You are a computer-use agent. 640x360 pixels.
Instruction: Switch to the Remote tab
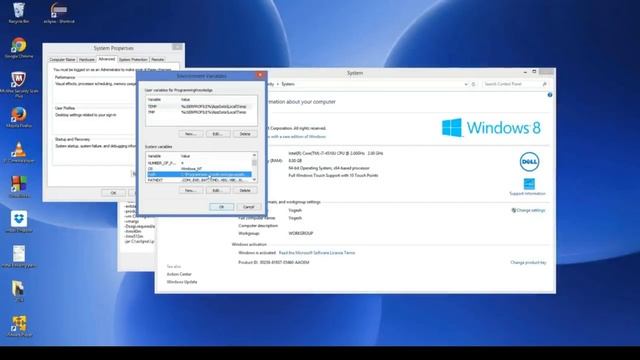pos(158,60)
